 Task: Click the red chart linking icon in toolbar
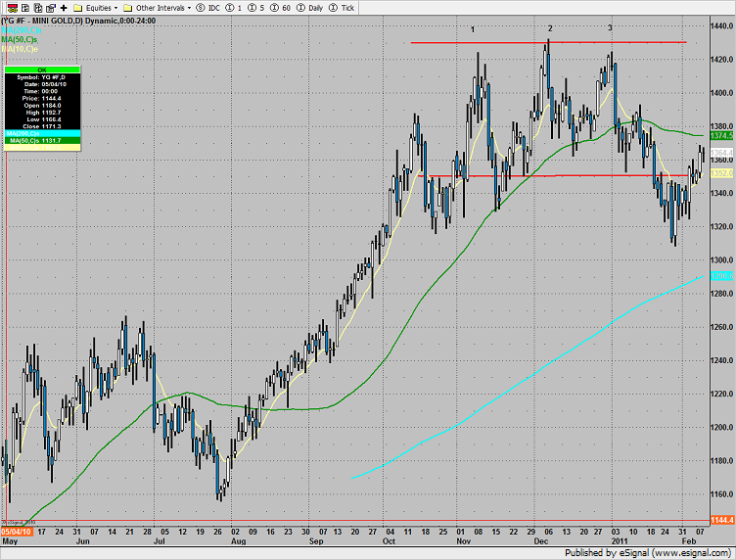[x=13, y=8]
